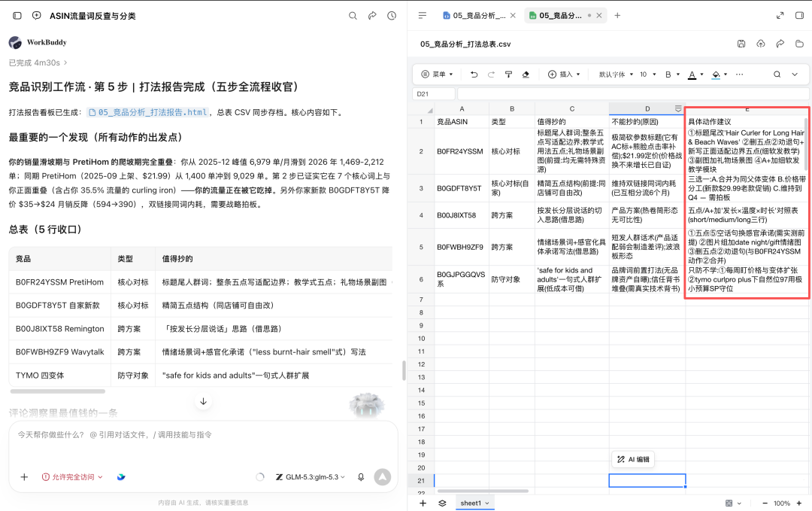This screenshot has height=511, width=812.
Task: Open the file's containing folder
Action: point(799,44)
